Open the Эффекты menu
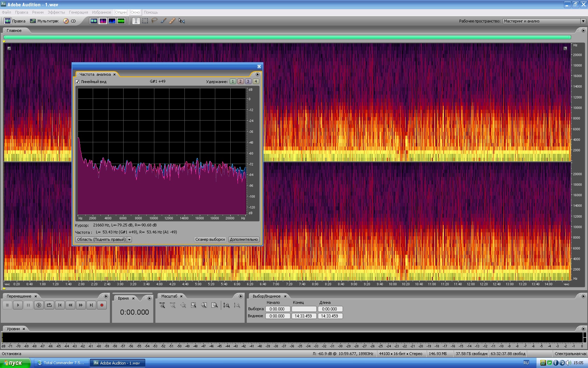Viewport: 588px width, 368px height. tap(56, 12)
